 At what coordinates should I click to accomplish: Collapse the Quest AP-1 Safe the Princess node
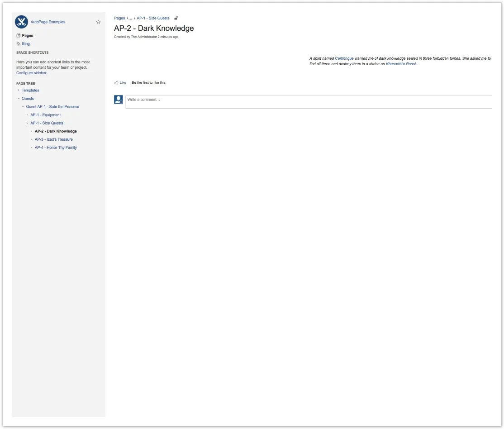(23, 107)
